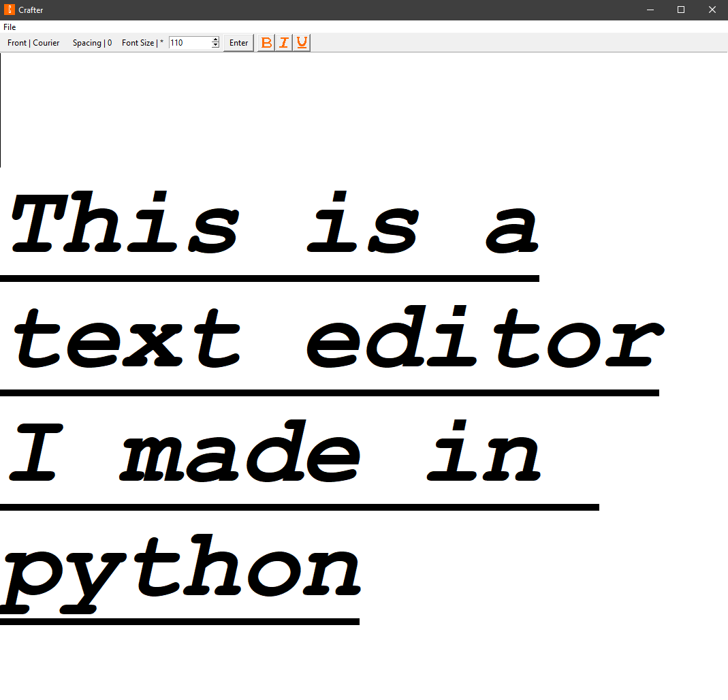Close the Crafter window

tap(712, 10)
